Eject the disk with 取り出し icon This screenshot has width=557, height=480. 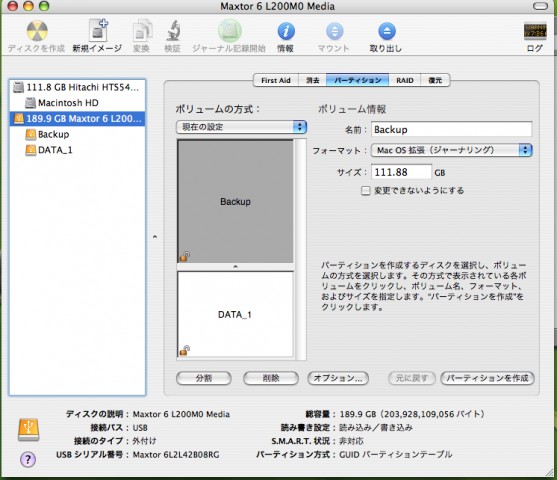pos(386,31)
